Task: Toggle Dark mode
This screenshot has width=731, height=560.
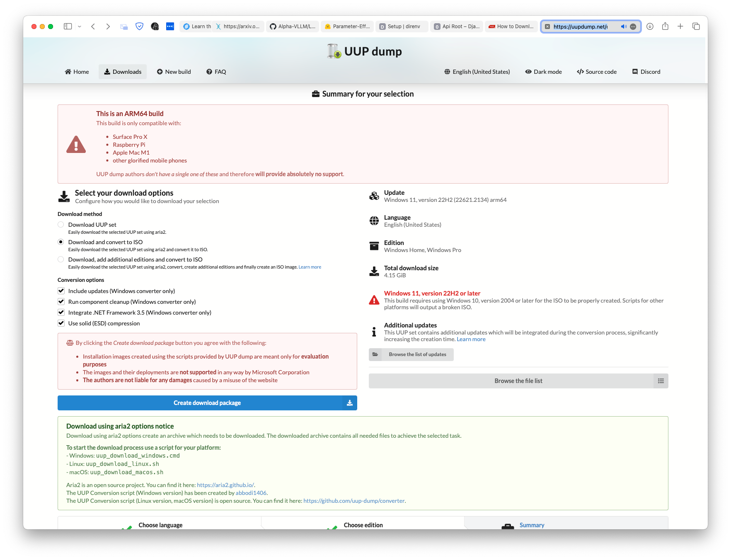Action: coord(543,72)
